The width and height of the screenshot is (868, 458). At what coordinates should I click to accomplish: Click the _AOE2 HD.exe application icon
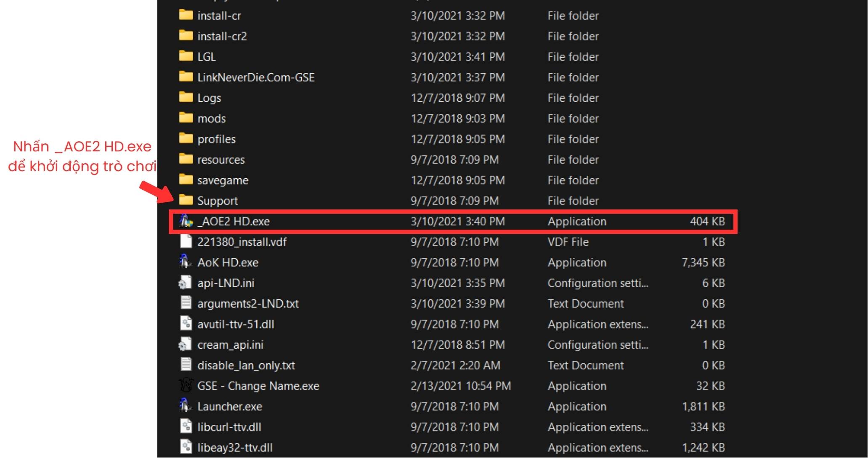point(186,221)
